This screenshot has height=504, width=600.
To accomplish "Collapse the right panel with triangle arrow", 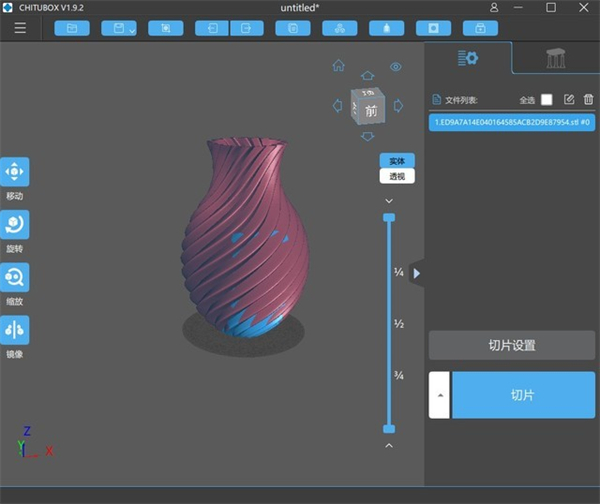I will (x=417, y=273).
